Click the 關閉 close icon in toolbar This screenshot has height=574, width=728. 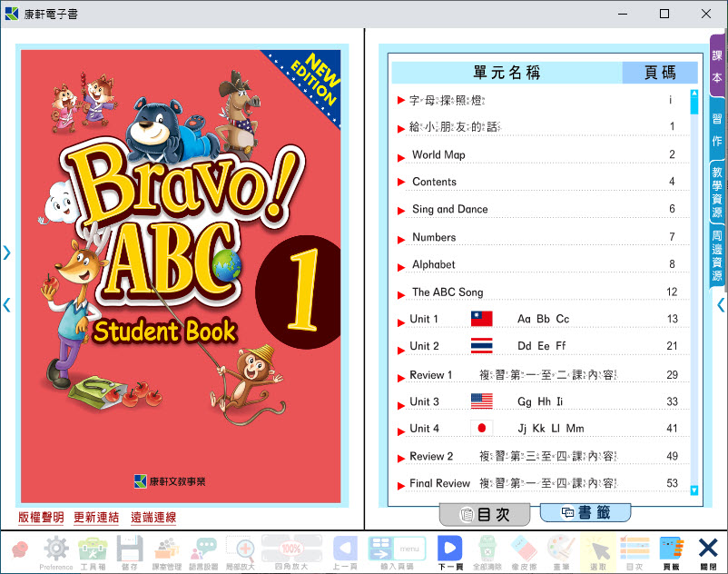tap(708, 550)
